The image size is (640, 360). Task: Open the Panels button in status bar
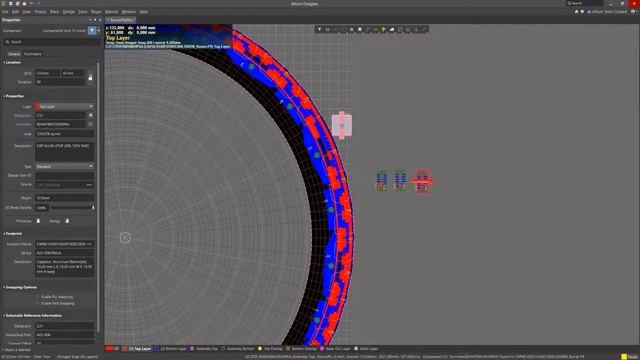coord(630,357)
